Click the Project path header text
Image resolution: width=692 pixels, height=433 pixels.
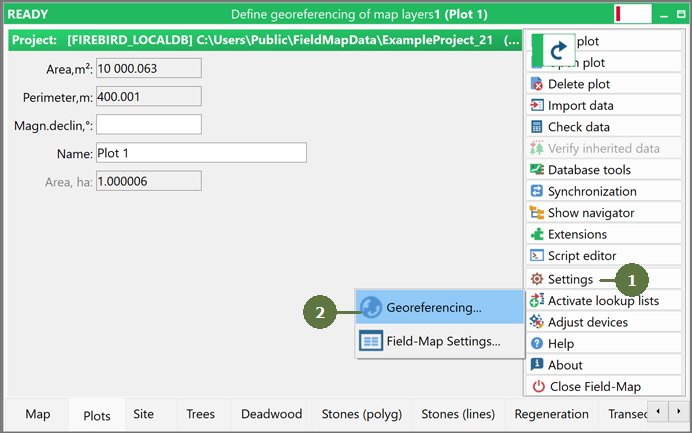266,40
